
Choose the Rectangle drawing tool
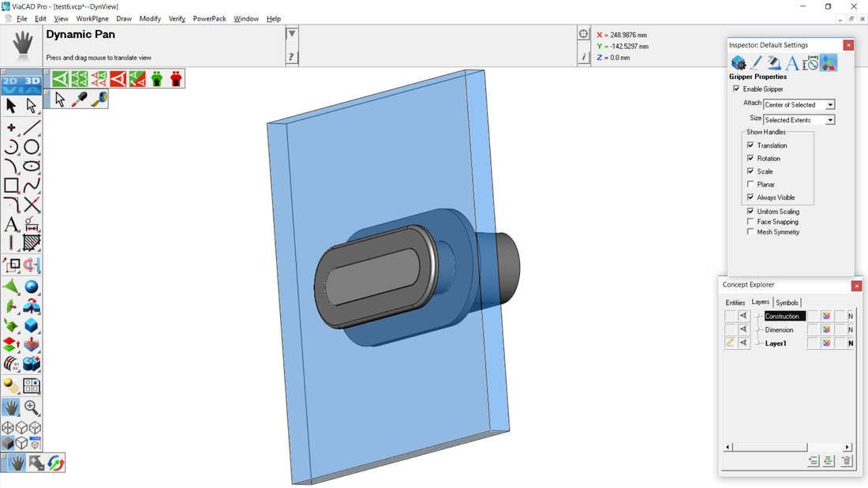tap(11, 186)
